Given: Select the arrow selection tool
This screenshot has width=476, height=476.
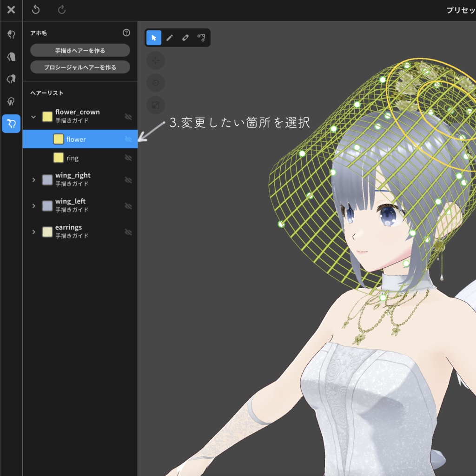Looking at the screenshot, I should (x=154, y=38).
